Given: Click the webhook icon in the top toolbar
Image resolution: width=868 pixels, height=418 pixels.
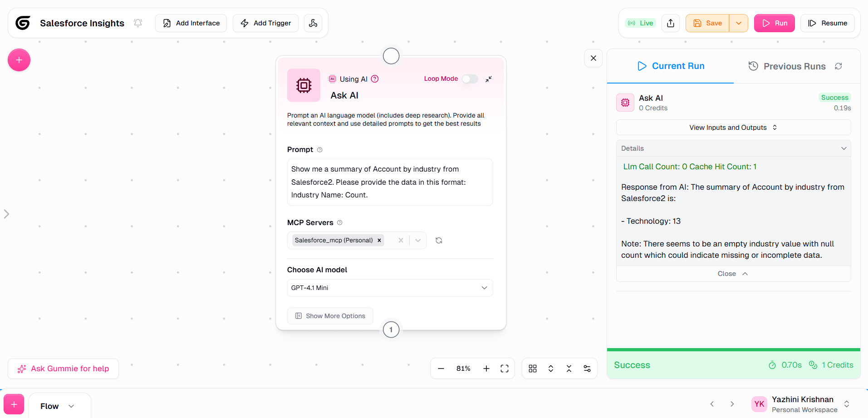Looking at the screenshot, I should pos(313,23).
